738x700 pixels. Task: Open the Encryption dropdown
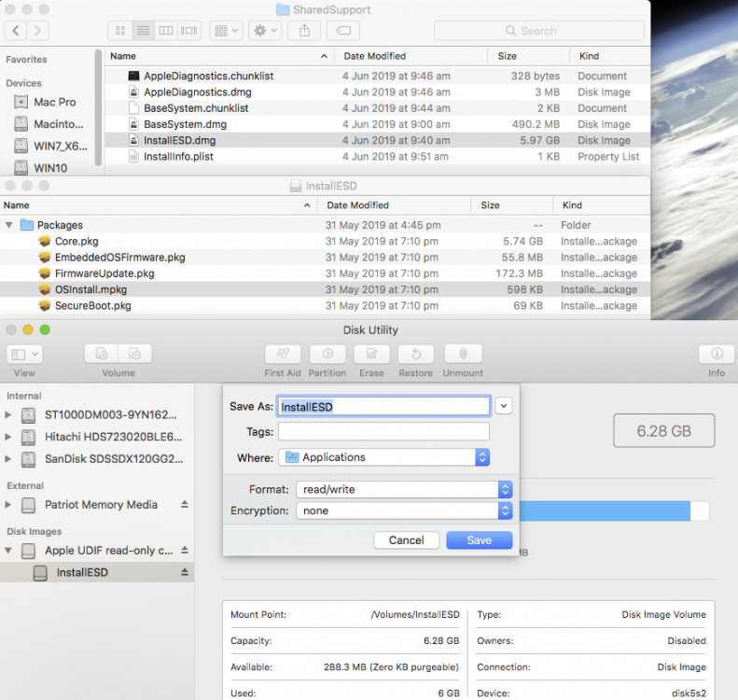coord(404,511)
